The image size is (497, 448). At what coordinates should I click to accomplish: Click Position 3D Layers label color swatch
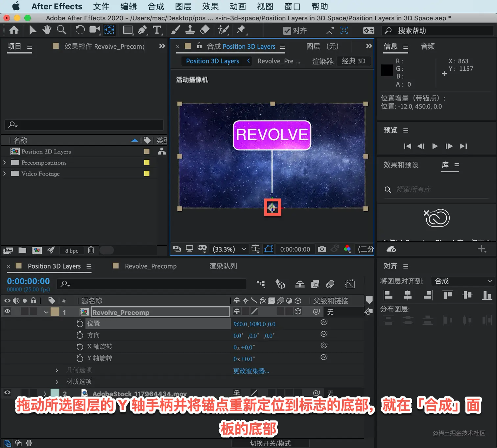147,151
